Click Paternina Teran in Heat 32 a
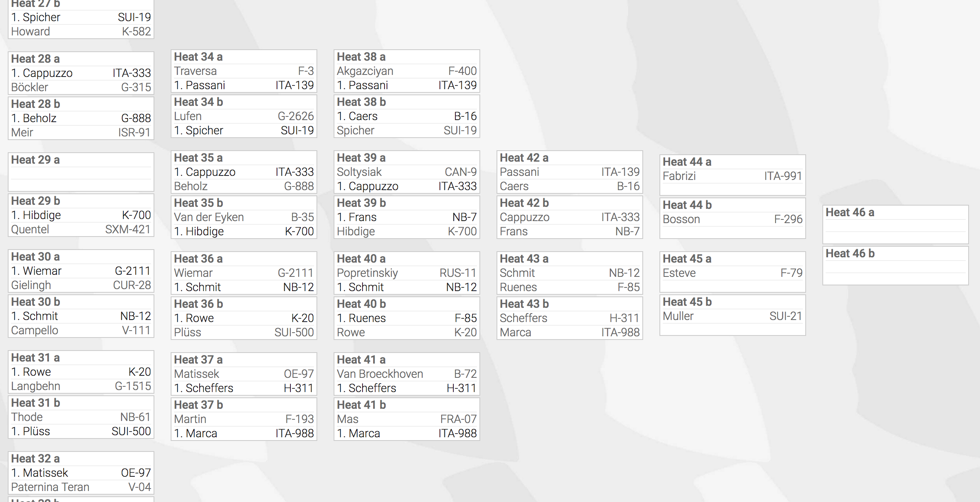980x502 pixels. pos(50,487)
